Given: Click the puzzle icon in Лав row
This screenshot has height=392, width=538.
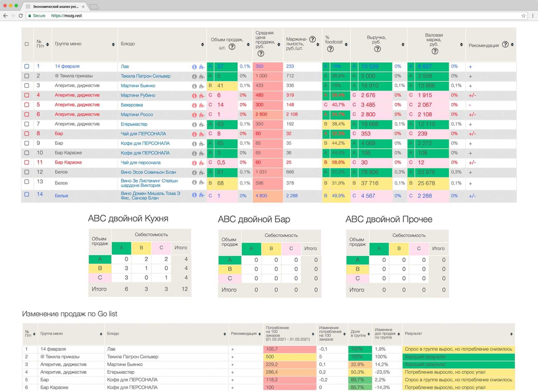Looking at the screenshot, I should (x=201, y=67).
